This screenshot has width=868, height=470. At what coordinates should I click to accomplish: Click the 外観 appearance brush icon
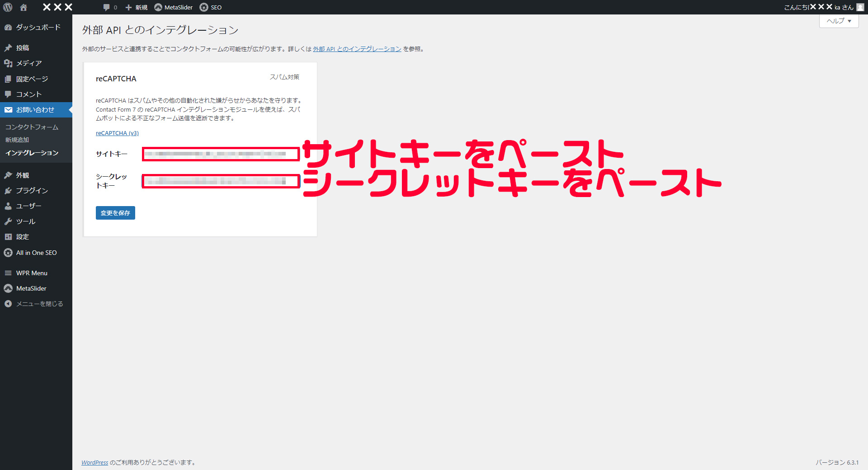point(8,175)
